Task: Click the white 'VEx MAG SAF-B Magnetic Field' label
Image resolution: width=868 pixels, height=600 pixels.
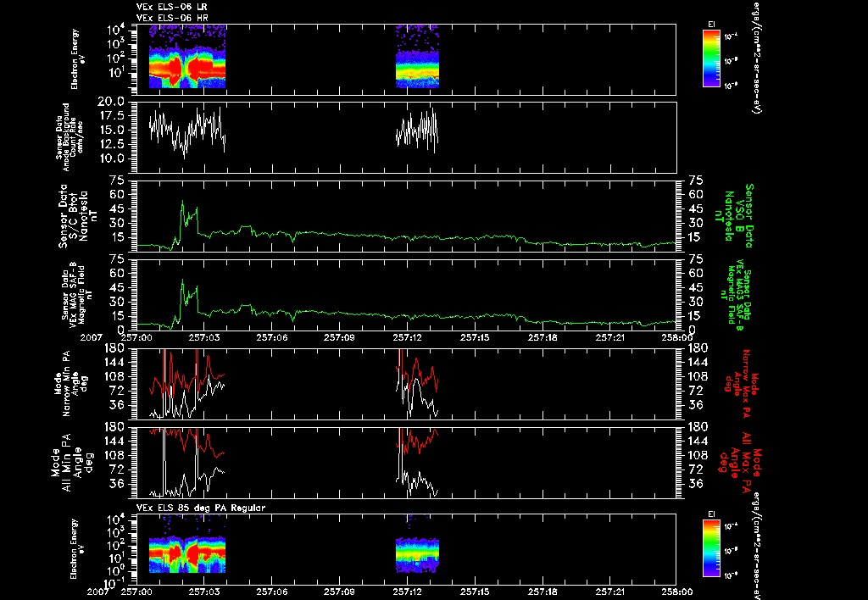Action: coord(77,295)
